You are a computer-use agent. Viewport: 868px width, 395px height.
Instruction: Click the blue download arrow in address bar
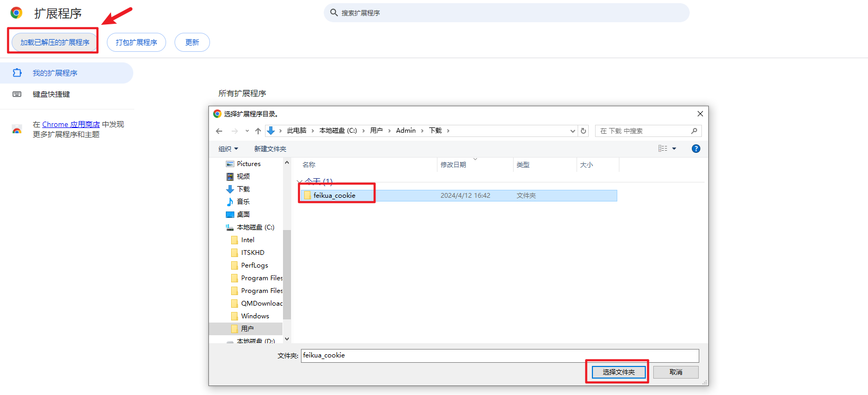pyautogui.click(x=271, y=131)
